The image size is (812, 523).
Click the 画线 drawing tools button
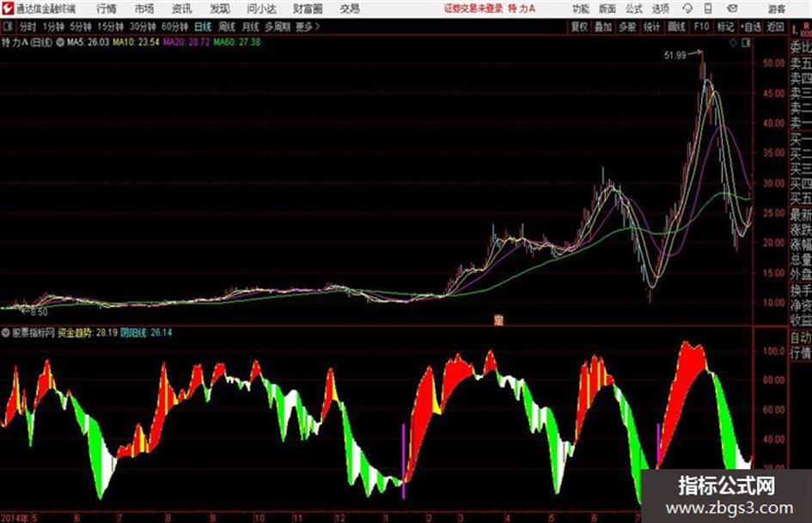676,27
